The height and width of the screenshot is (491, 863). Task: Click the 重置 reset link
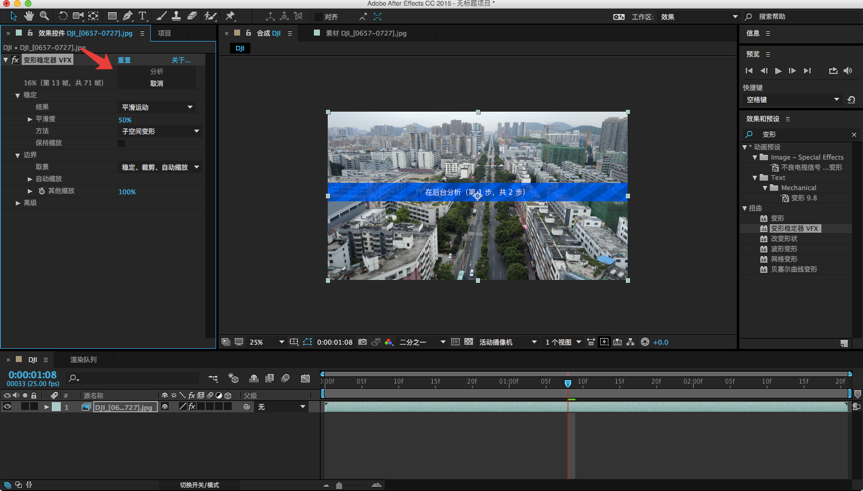[x=124, y=60]
